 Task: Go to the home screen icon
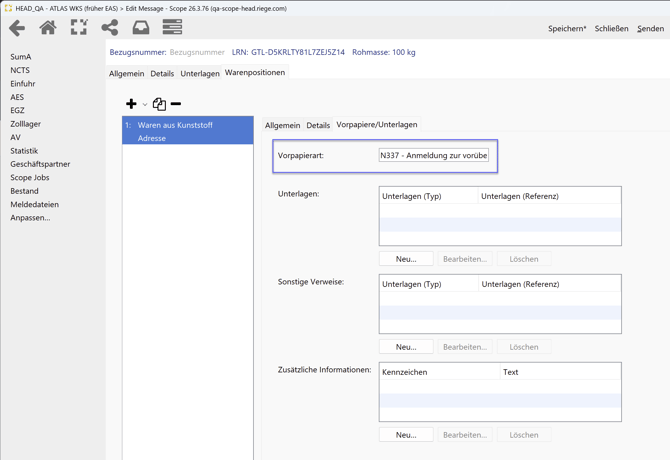coord(48,28)
